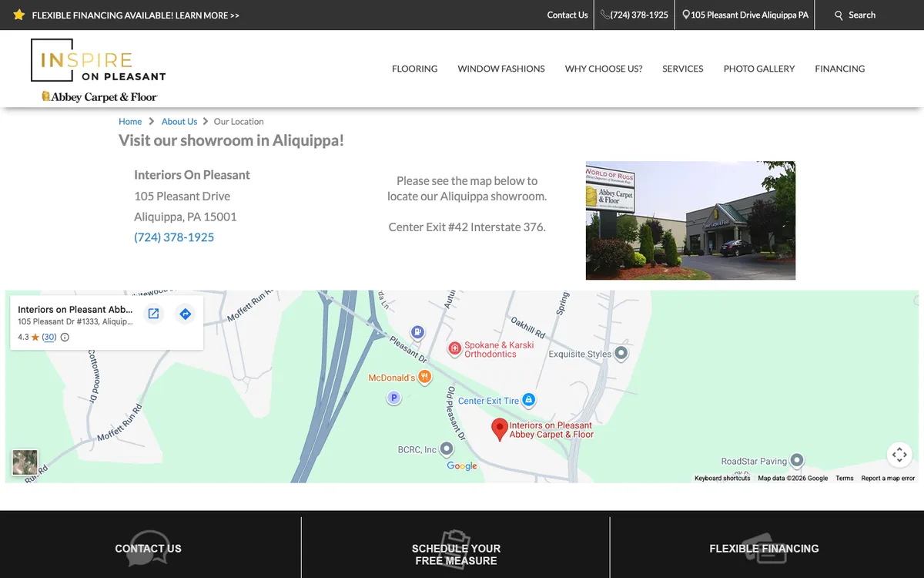Click the Abbey Carpet & Floor logo
The height and width of the screenshot is (578, 924).
(x=99, y=96)
